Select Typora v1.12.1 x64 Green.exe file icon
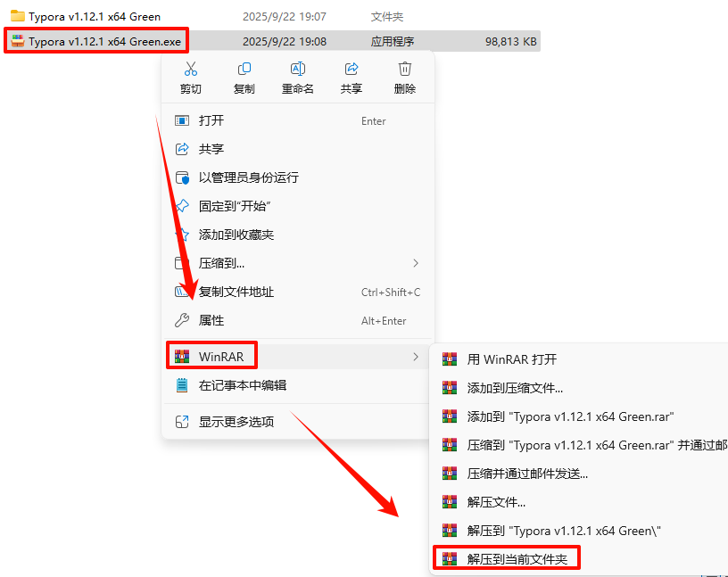This screenshot has height=577, width=728. pyautogui.click(x=18, y=41)
